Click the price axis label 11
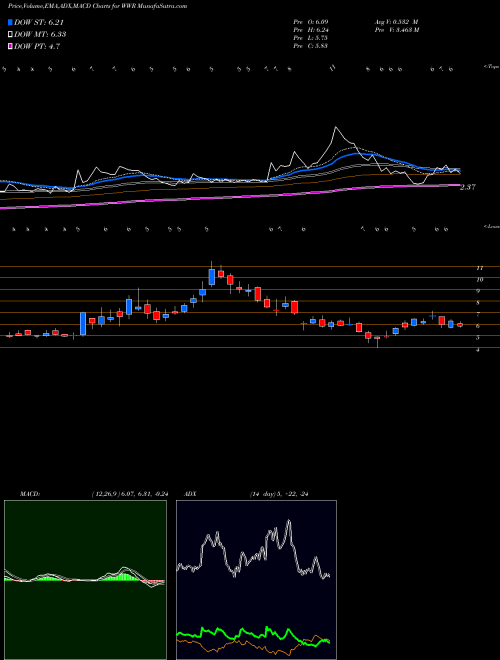Screen dimensions: 500x660 point(479,268)
